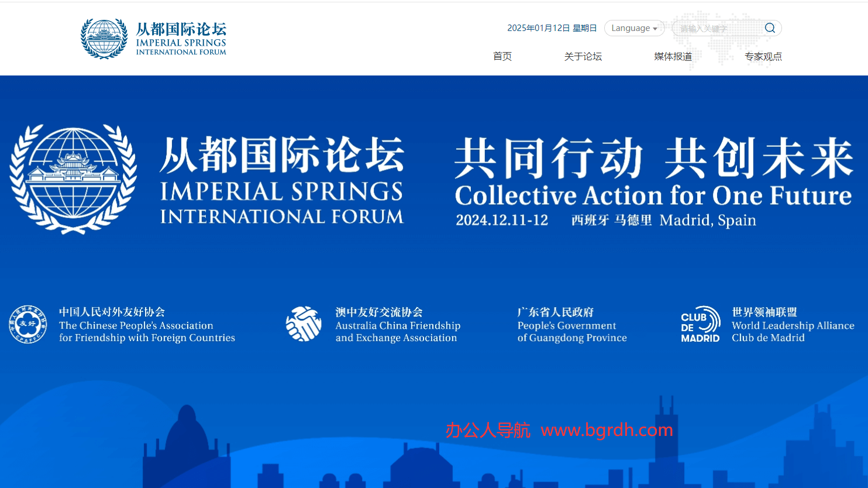
Task: Focus the keyword search input field
Action: 718,28
